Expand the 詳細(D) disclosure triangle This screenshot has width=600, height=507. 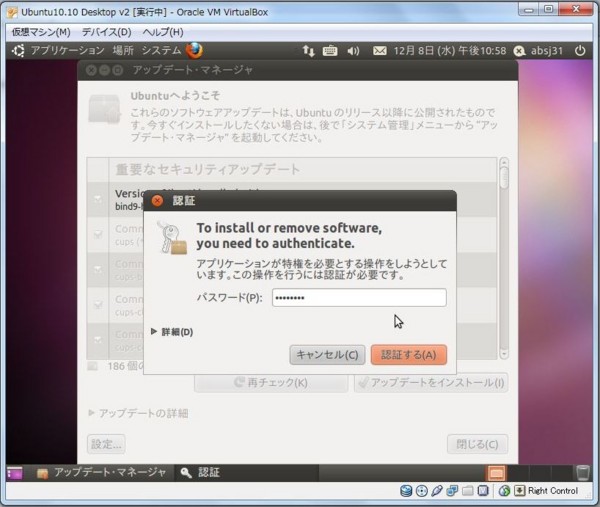point(154,331)
